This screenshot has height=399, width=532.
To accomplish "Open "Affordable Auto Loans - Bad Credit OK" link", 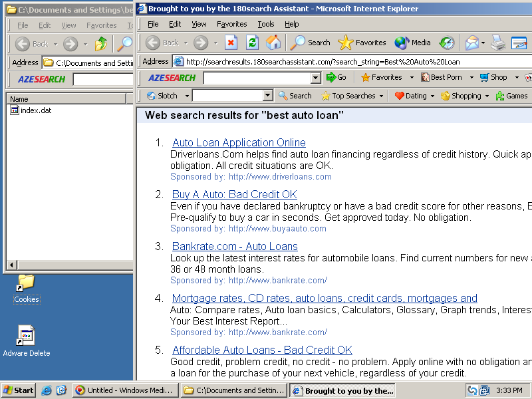I will click(x=262, y=350).
